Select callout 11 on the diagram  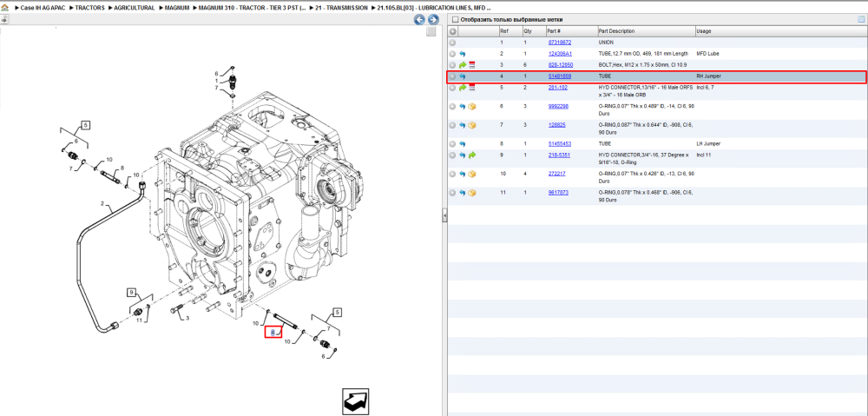(140, 320)
